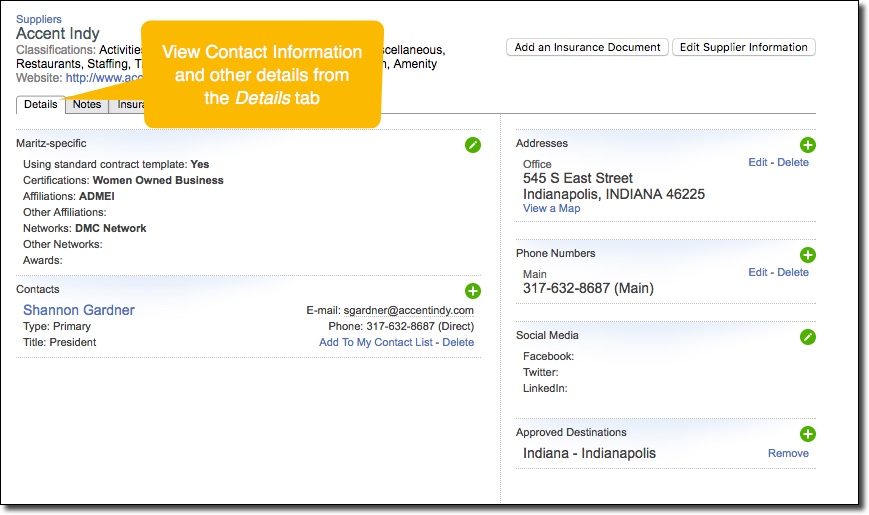869x515 pixels.
Task: Delete the Main phone number
Action: tap(793, 272)
